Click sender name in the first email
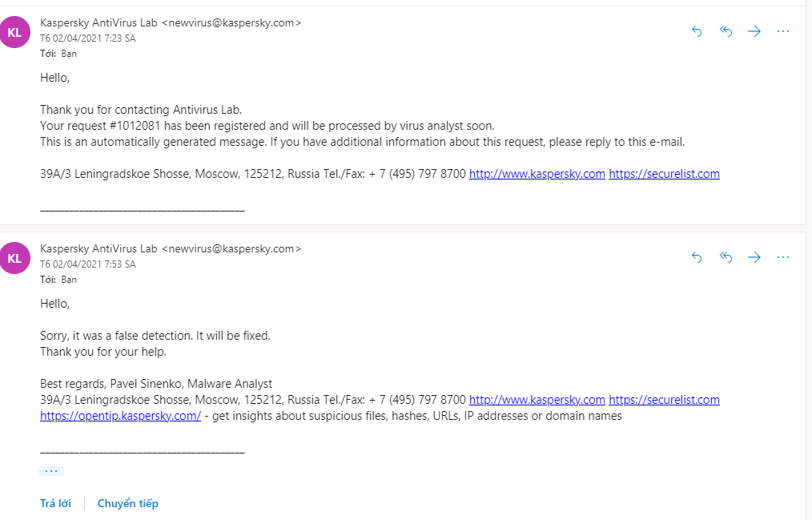This screenshot has height=520, width=812. pos(98,23)
